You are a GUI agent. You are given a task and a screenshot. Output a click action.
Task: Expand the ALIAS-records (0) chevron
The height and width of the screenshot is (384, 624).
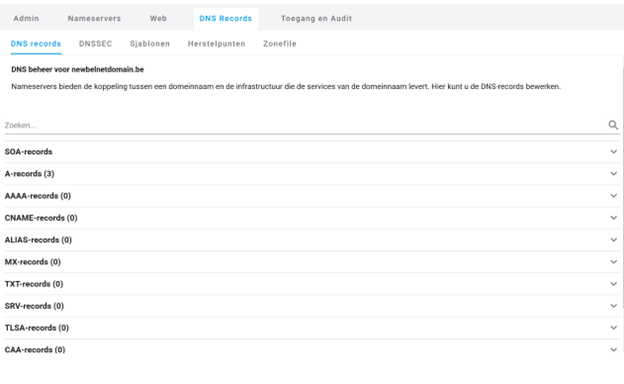click(613, 240)
